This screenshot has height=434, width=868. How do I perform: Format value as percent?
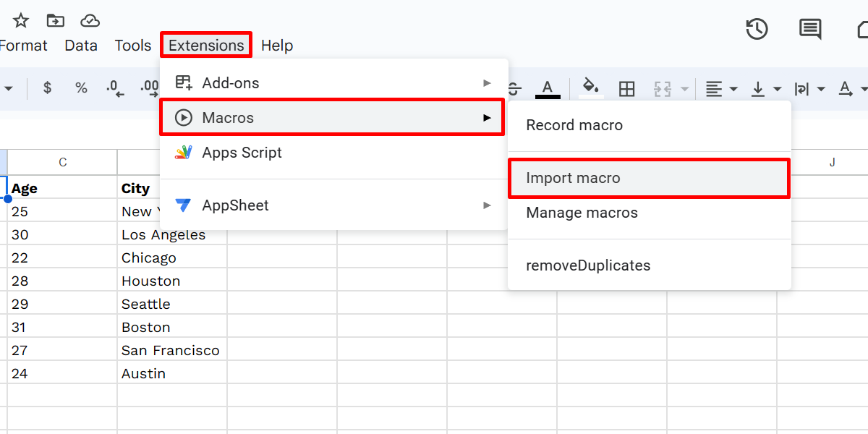tap(81, 88)
